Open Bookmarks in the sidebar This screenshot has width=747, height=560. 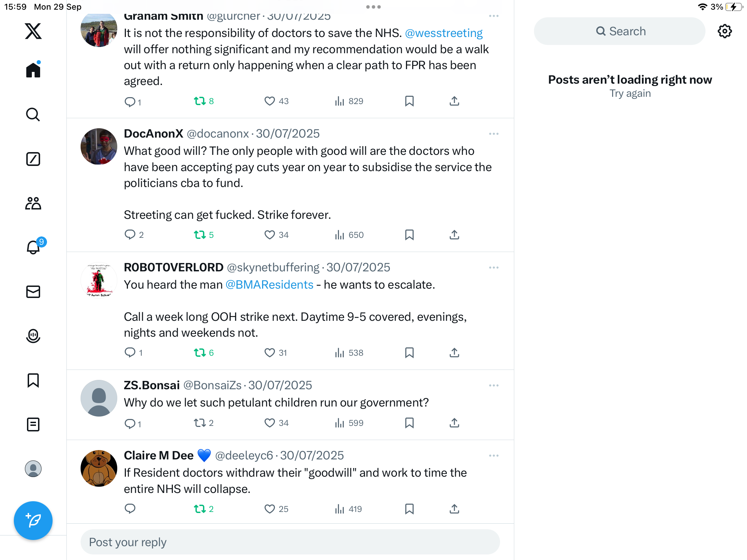(33, 380)
